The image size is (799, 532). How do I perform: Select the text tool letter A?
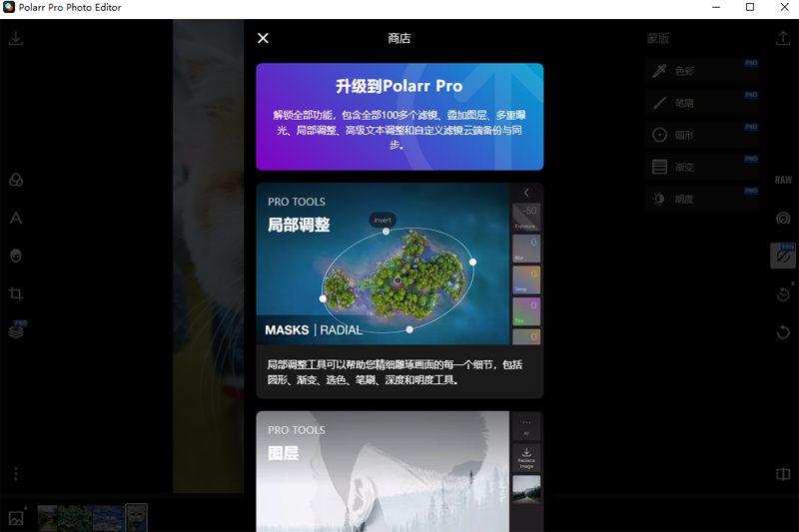click(16, 218)
